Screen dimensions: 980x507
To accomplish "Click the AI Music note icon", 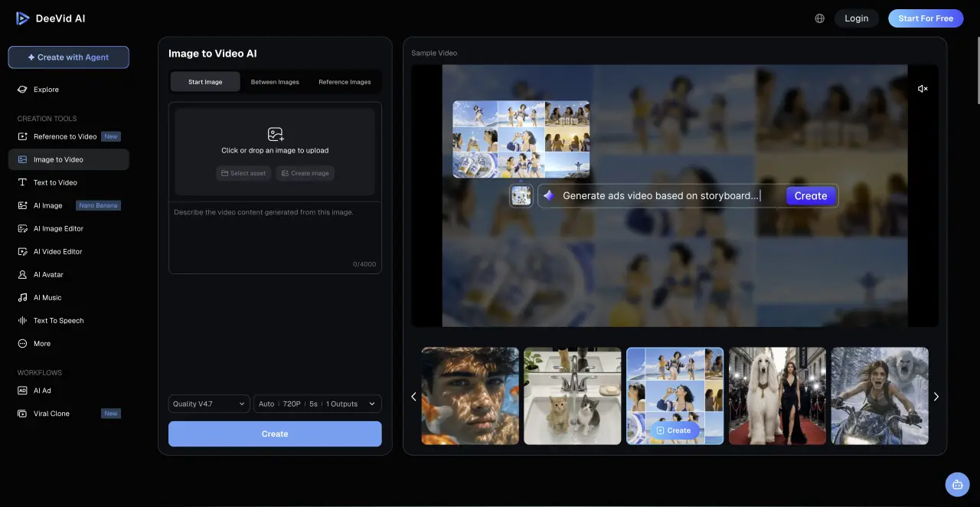I will 22,297.
